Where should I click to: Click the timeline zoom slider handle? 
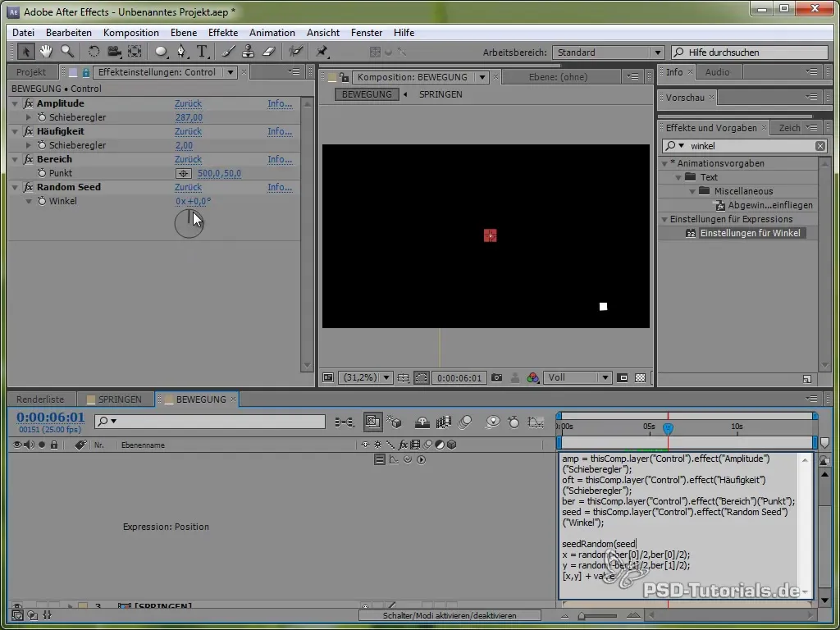(582, 616)
